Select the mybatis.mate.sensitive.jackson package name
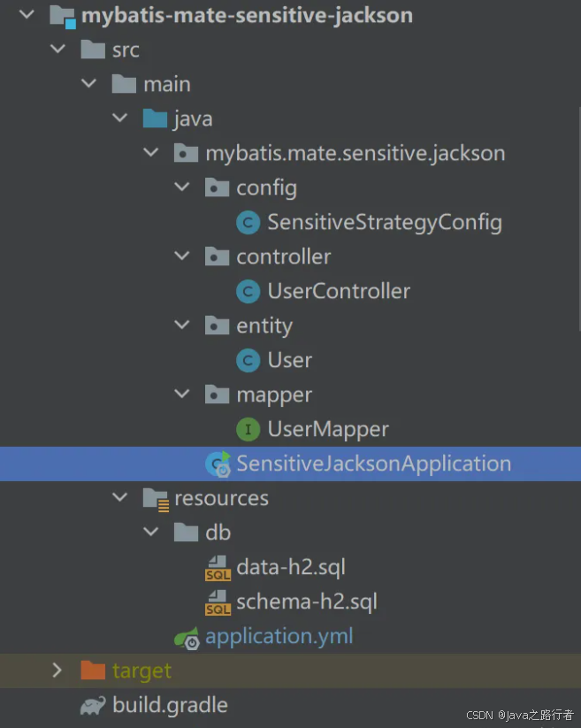The image size is (581, 728). [355, 154]
